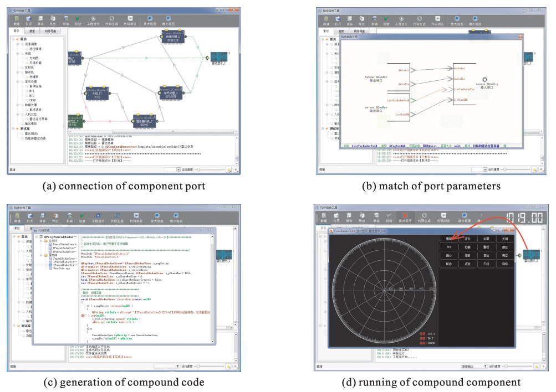Switch to the 搜索 tab in window (a)
This screenshot has height=392, width=556.
(x=32, y=31)
